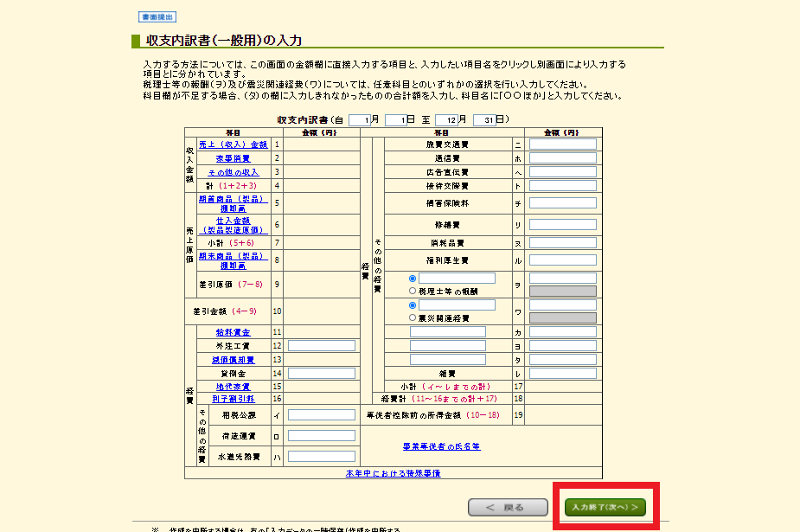This screenshot has width=800, height=532.
Task: Focus the 損害保険料 amount field
Action: click(563, 203)
